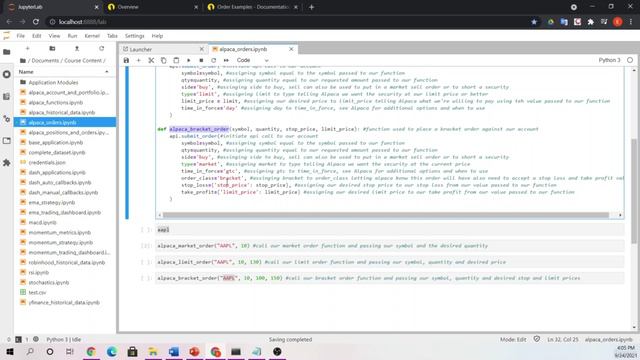Open Microsoft Edge from taskbar

click(111, 351)
